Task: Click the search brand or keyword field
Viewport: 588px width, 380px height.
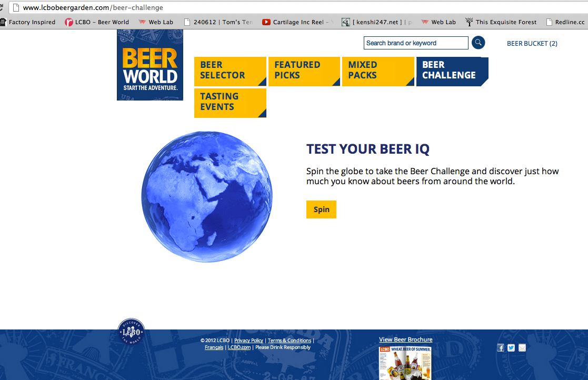Action: 416,43
